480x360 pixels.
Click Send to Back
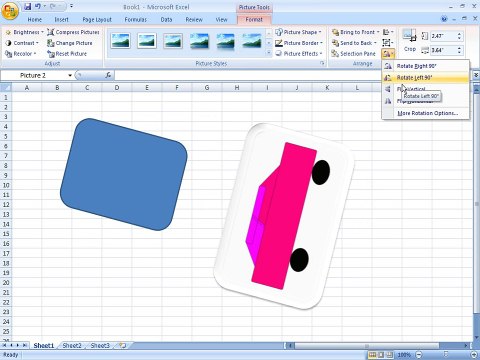354,43
